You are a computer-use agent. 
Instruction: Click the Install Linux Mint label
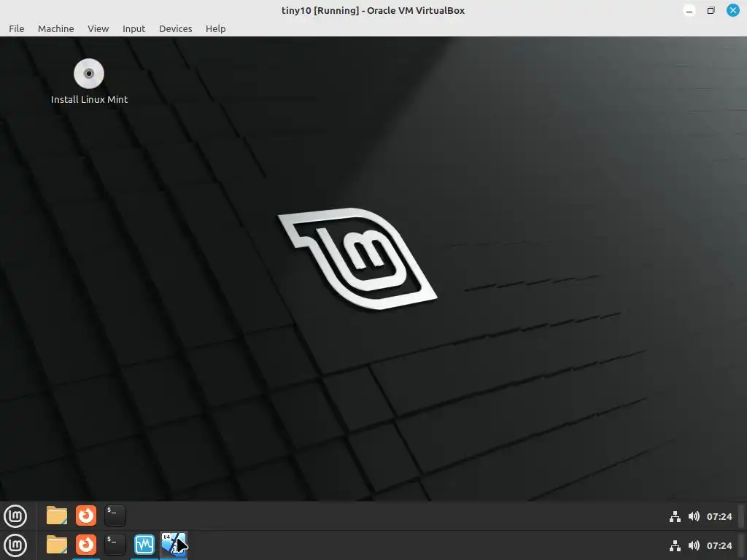[89, 99]
